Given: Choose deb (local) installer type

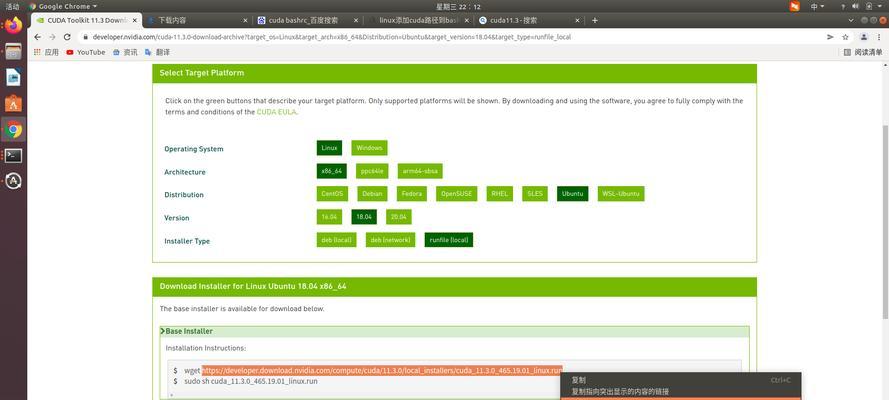Looking at the screenshot, I should (336, 240).
